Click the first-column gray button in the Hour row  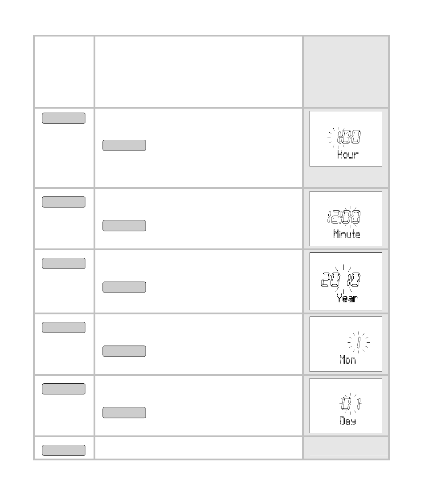(64, 118)
